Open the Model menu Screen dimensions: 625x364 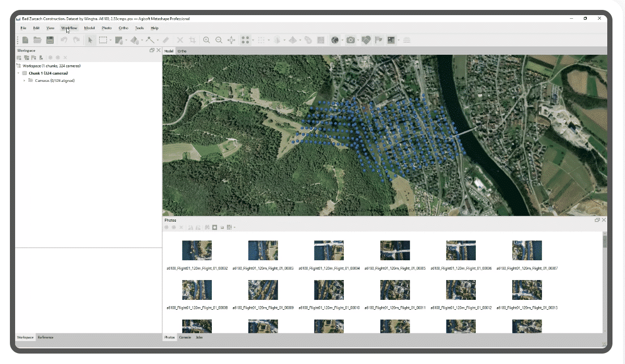[x=89, y=28]
